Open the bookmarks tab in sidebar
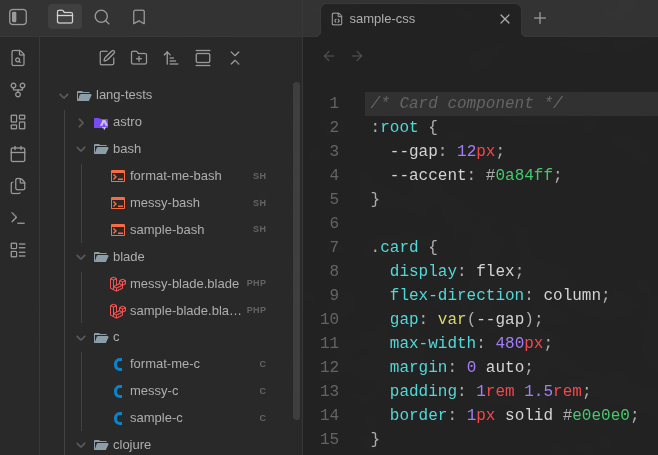658x455 pixels. [139, 17]
